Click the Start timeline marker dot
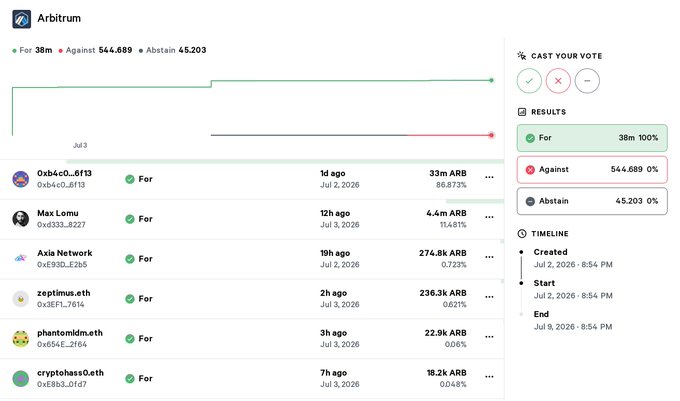Viewport: 680px width, 401px height. click(521, 283)
